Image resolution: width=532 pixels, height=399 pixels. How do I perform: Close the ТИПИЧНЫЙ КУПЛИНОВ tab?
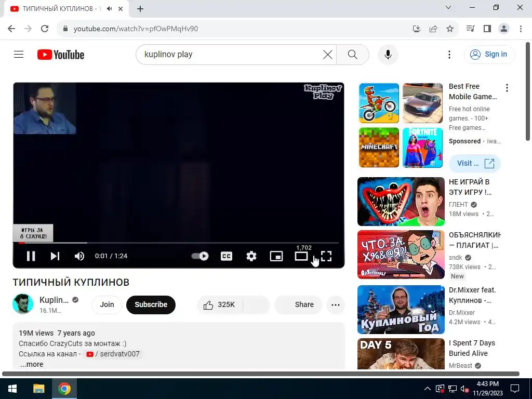pos(121,9)
